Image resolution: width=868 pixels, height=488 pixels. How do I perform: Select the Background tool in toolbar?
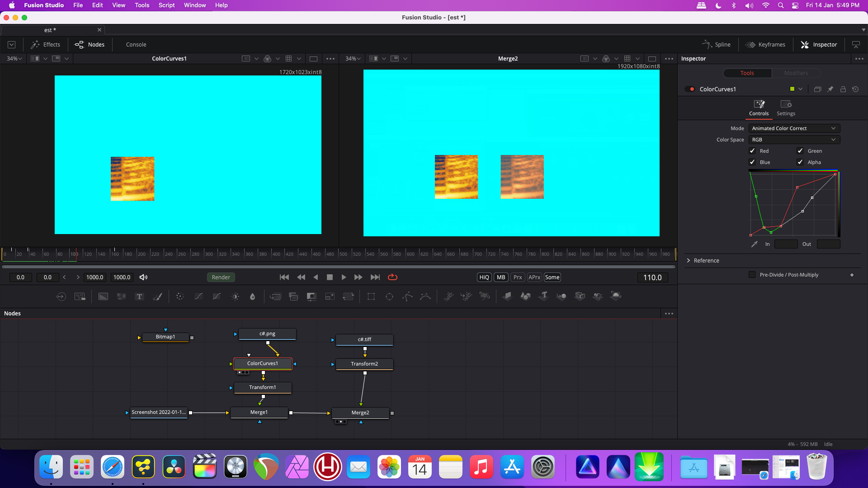point(103,296)
